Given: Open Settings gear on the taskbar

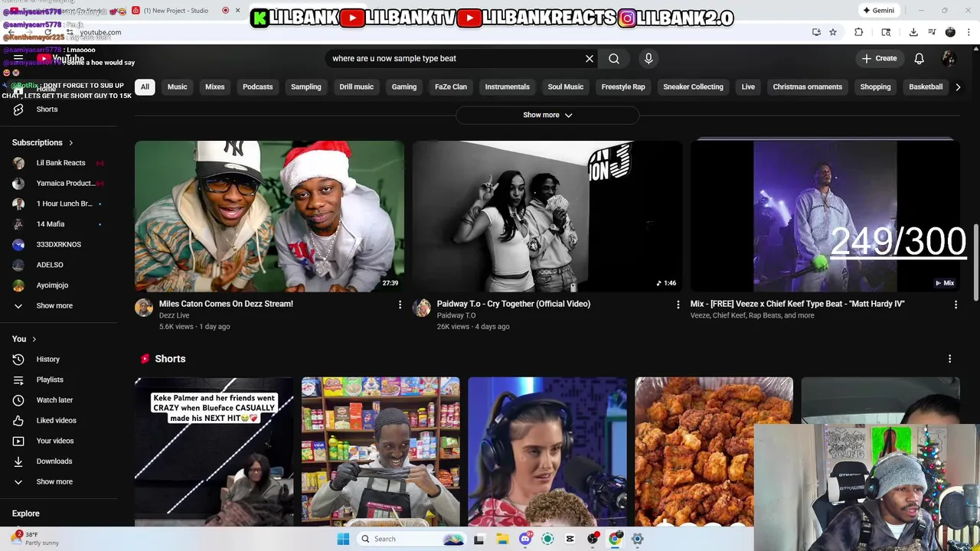Looking at the screenshot, I should [x=637, y=539].
